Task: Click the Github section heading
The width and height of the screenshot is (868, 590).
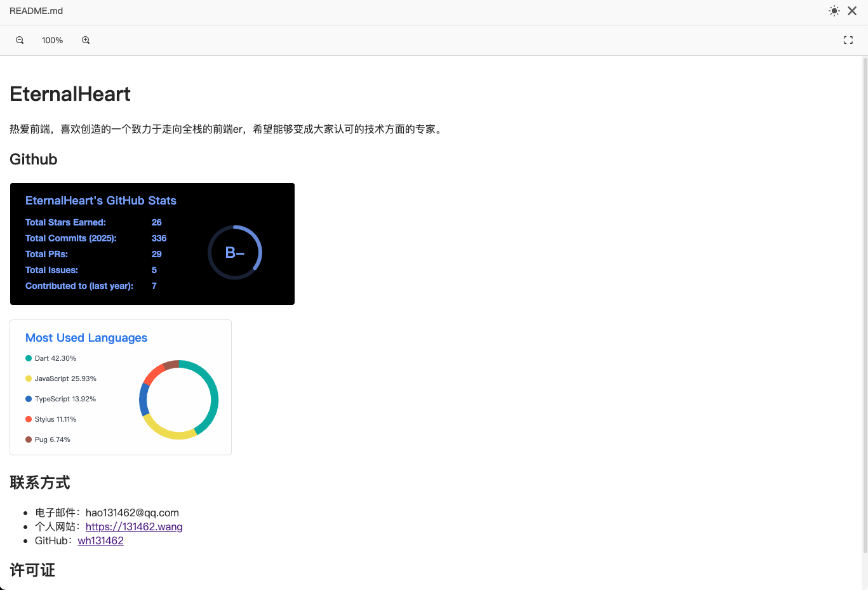Action: (x=34, y=159)
